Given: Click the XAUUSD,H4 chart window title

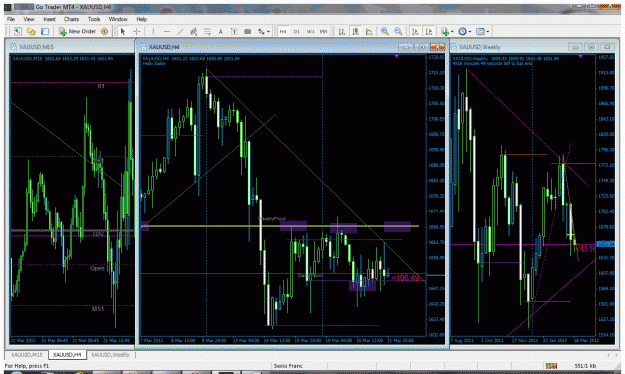Looking at the screenshot, I should point(164,47).
